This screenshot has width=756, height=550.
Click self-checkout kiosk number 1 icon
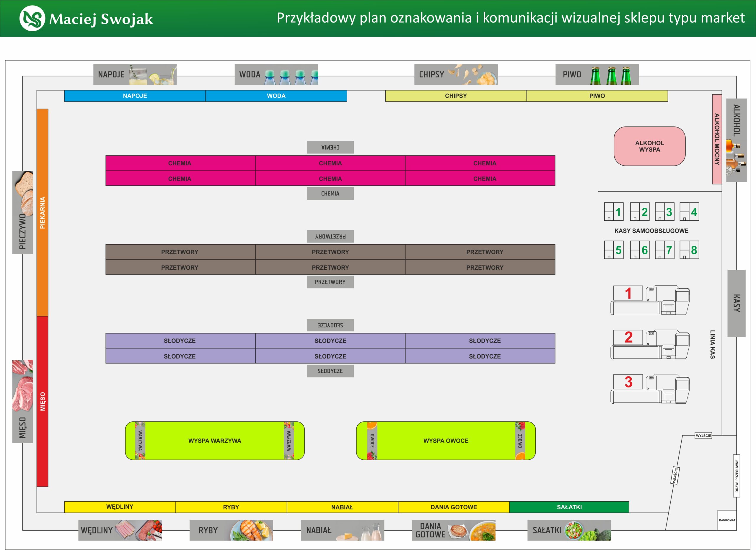613,212
